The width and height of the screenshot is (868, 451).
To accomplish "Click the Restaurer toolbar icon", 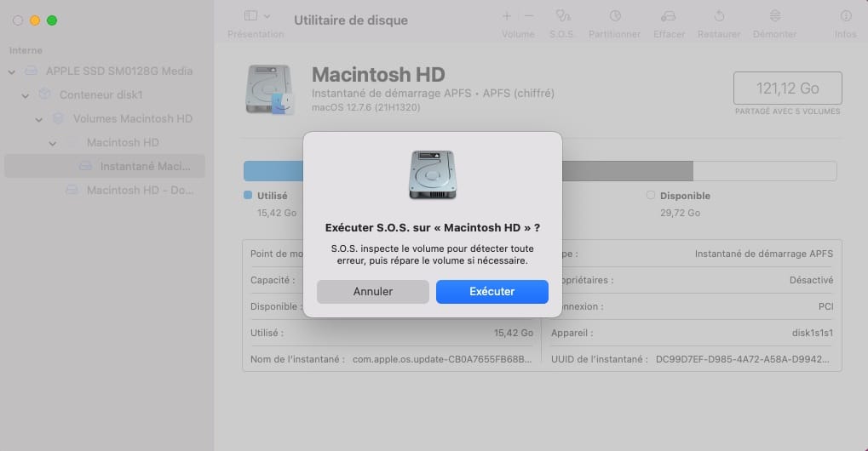I will pos(719,16).
